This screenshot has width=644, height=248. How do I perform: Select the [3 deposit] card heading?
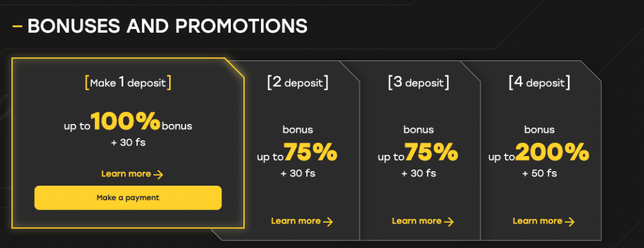[x=418, y=82]
